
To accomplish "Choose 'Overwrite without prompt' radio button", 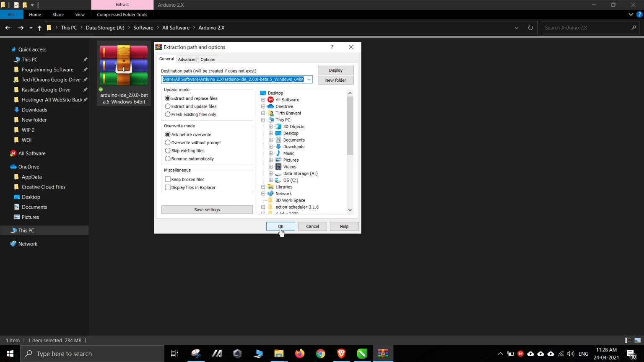I will coord(168,142).
